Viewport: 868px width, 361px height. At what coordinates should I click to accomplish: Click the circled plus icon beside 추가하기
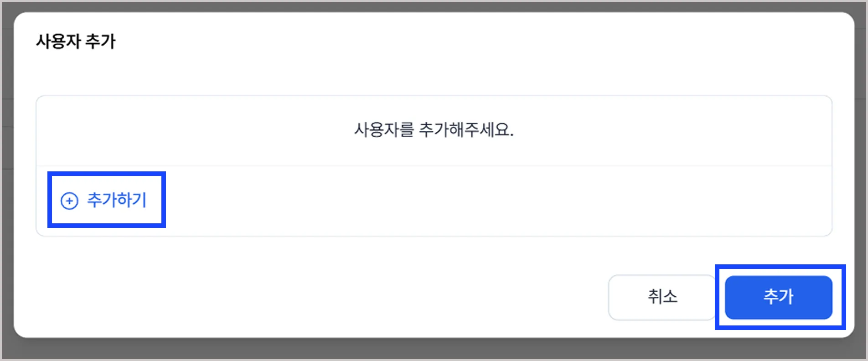pos(69,201)
